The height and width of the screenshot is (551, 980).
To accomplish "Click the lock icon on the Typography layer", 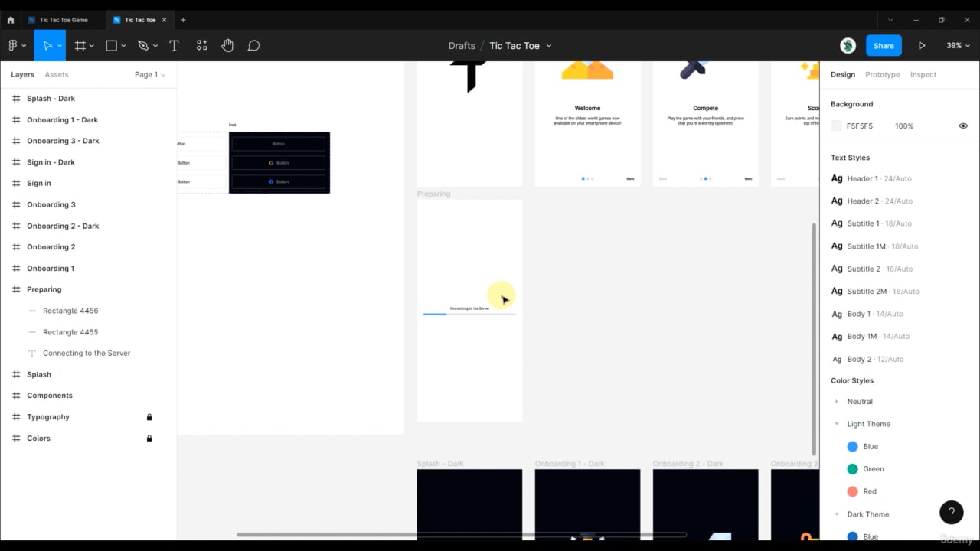I will pyautogui.click(x=149, y=417).
